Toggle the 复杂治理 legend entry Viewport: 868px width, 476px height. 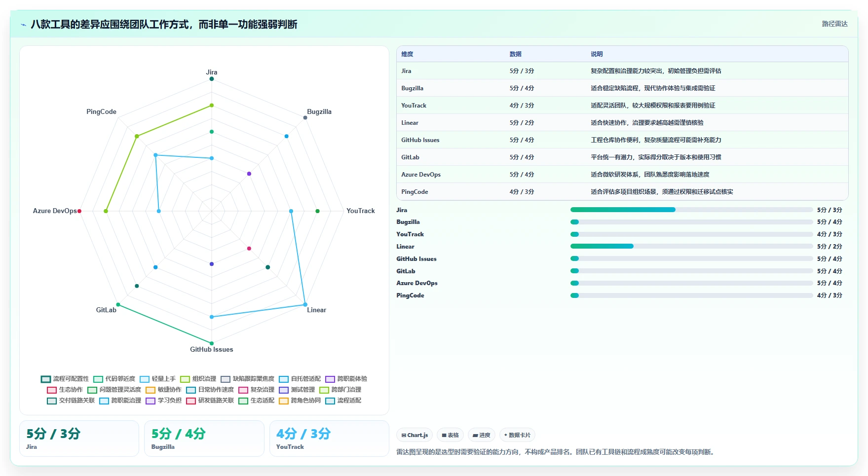[x=257, y=390]
